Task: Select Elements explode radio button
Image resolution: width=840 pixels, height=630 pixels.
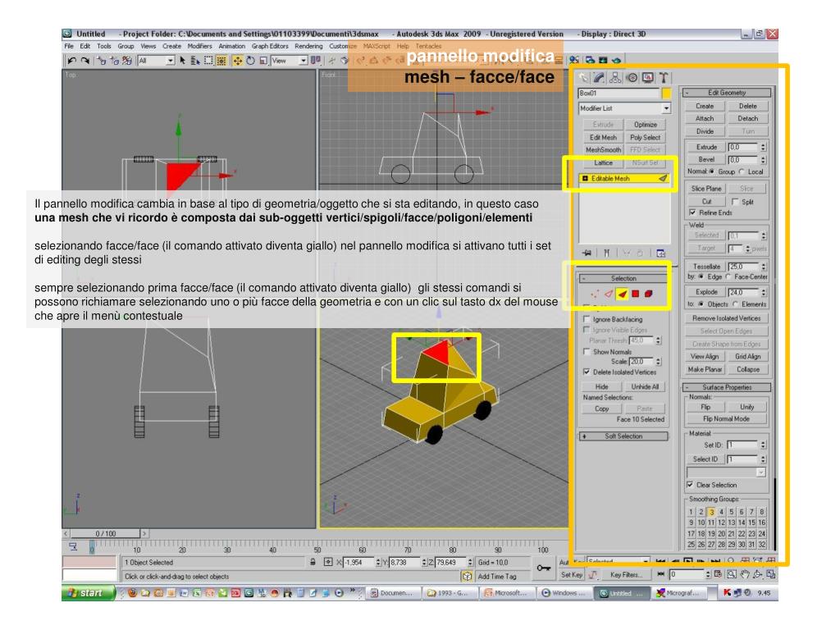Action: [736, 304]
